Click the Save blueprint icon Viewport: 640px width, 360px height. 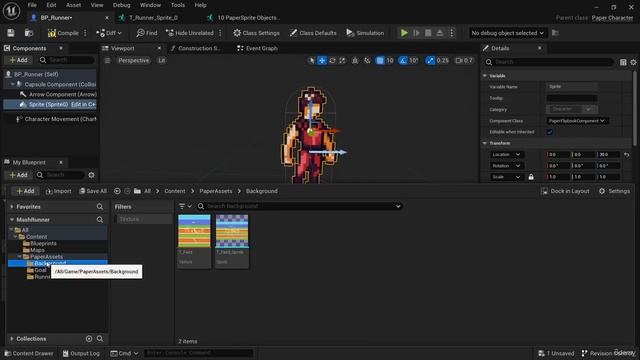click(x=11, y=33)
